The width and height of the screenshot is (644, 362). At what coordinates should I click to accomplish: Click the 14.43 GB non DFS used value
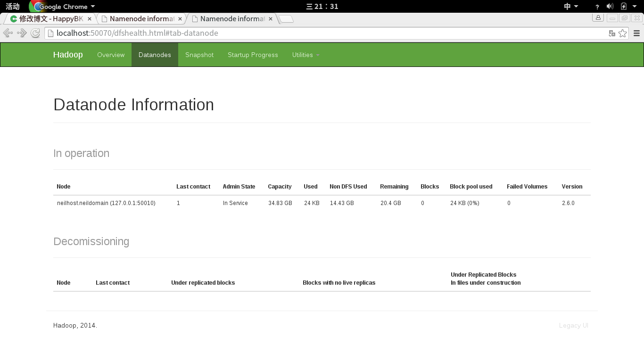[342, 203]
